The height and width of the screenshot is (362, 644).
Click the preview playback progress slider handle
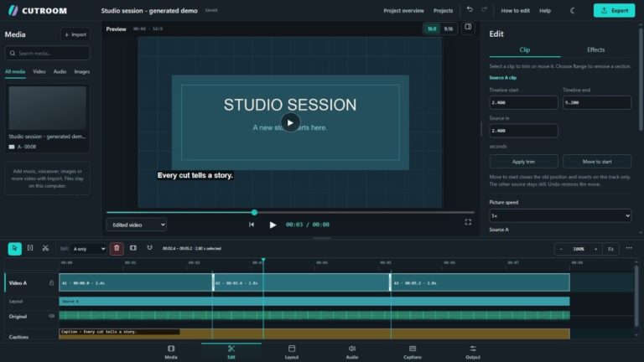coord(254,212)
